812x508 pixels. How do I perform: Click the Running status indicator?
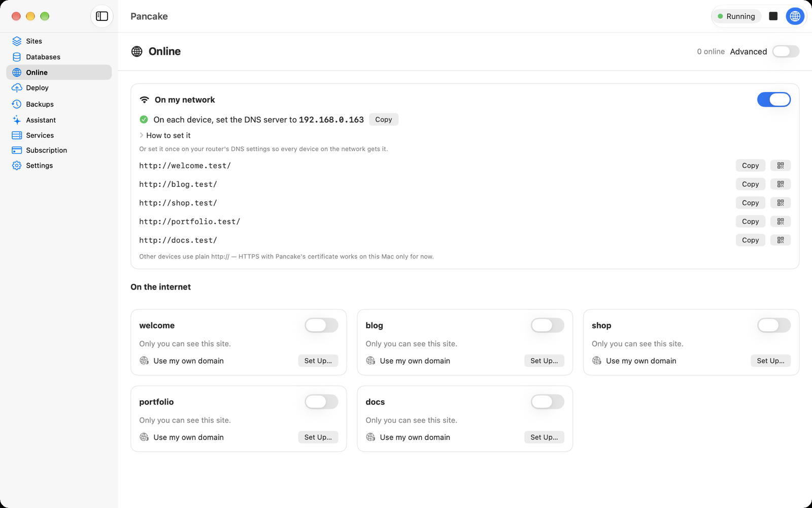pos(736,16)
